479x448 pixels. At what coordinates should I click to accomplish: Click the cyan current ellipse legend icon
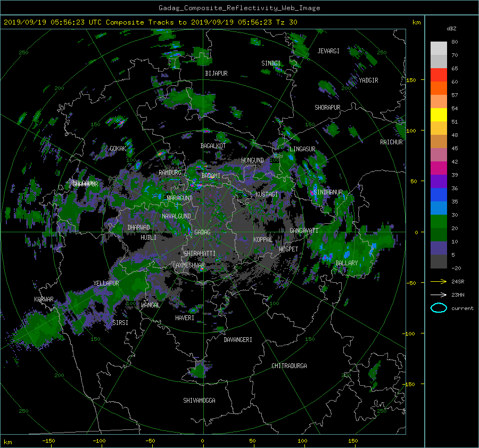(439, 308)
